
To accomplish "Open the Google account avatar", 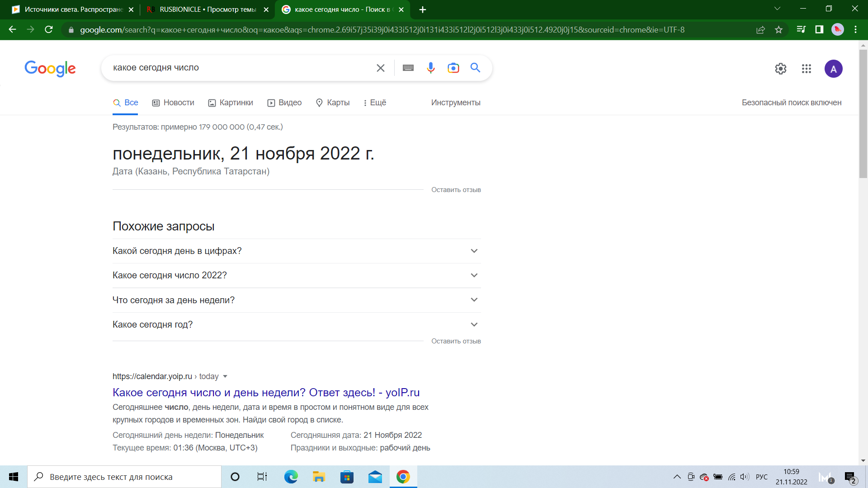I will pos(834,69).
